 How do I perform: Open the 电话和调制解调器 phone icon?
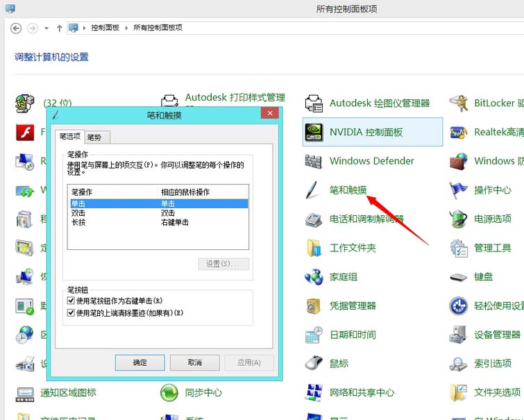point(314,219)
